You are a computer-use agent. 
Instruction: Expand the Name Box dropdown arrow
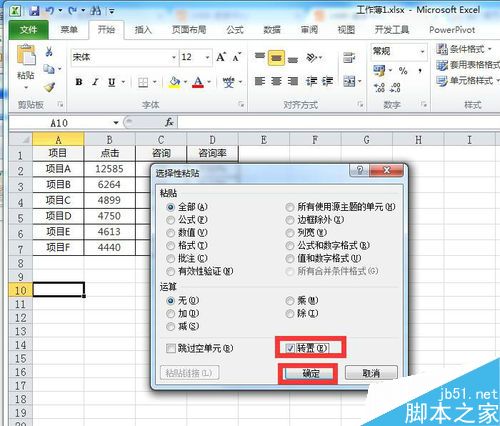coord(116,123)
